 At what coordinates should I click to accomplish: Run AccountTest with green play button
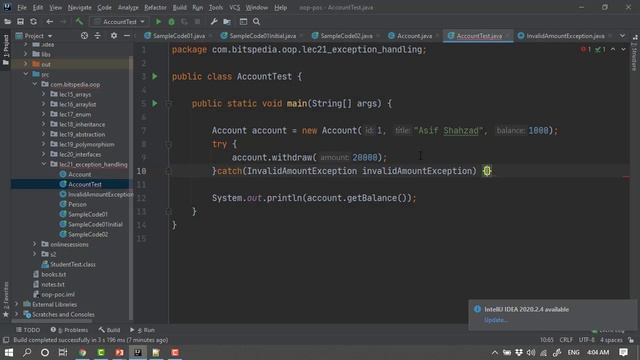coord(158,22)
